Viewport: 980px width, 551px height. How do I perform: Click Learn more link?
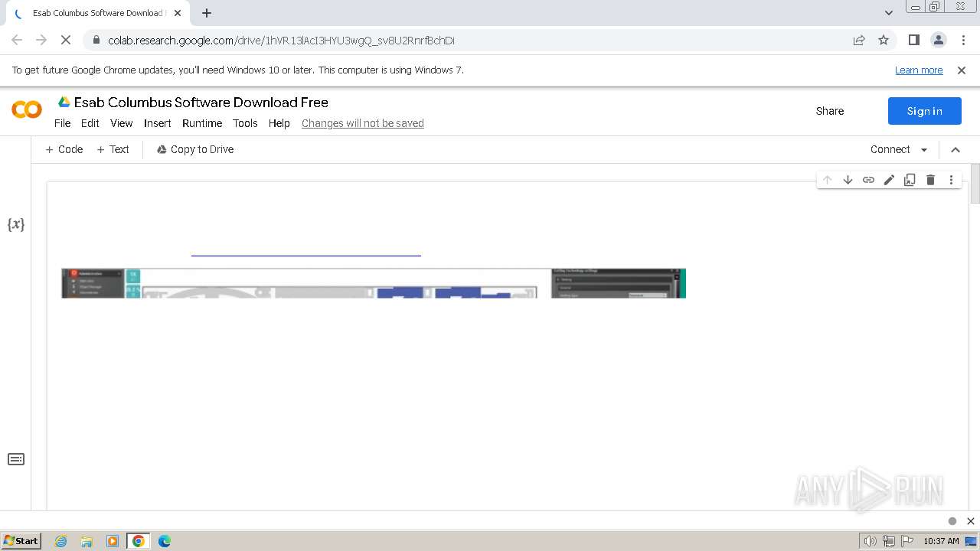click(919, 70)
